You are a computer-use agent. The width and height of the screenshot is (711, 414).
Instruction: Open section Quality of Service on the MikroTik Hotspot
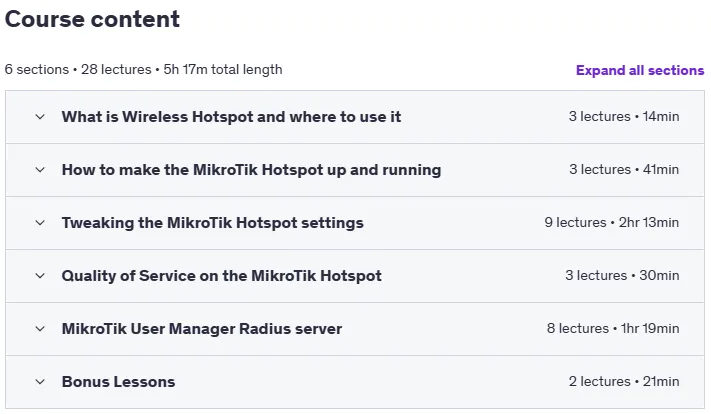[222, 276]
